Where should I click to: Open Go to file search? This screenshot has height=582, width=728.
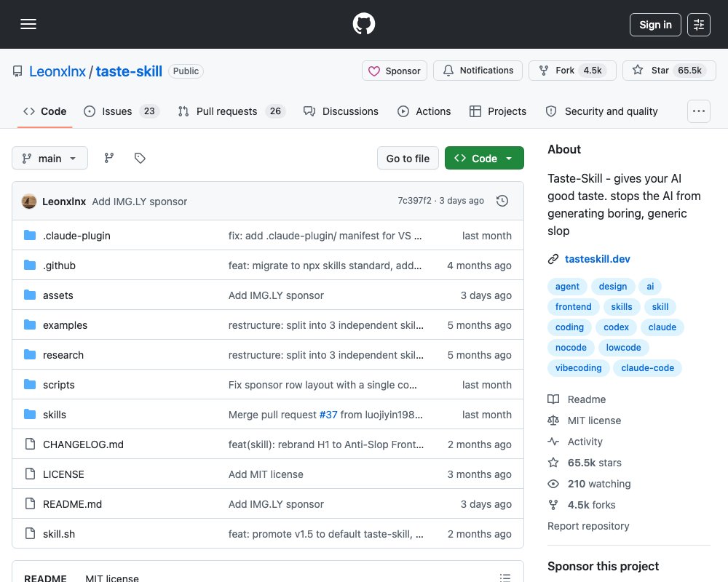pyautogui.click(x=408, y=159)
